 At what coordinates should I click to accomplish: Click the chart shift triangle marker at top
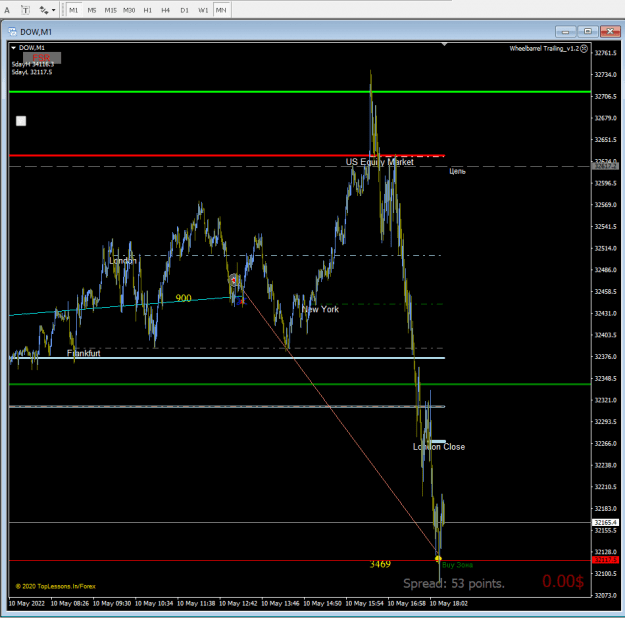coord(444,44)
